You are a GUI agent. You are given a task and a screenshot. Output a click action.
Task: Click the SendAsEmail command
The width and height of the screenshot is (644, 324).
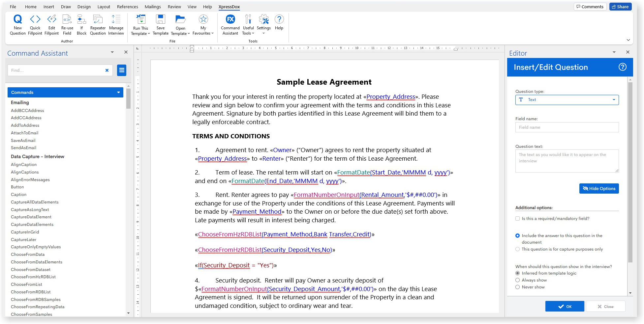(x=23, y=148)
